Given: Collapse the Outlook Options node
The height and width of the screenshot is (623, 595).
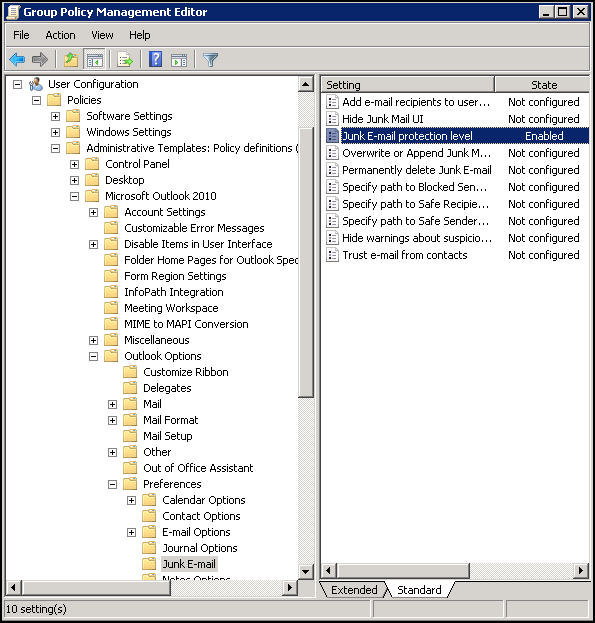Looking at the screenshot, I should (93, 356).
